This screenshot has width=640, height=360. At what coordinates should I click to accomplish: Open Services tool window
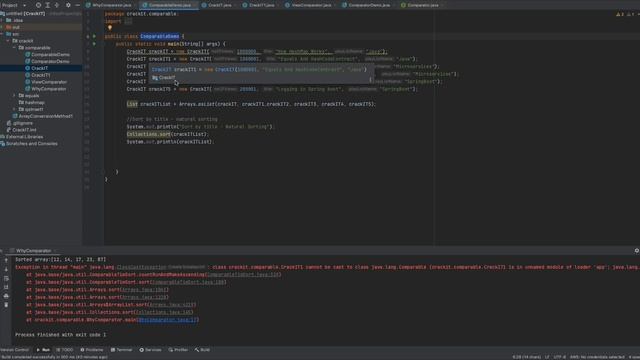[150, 350]
